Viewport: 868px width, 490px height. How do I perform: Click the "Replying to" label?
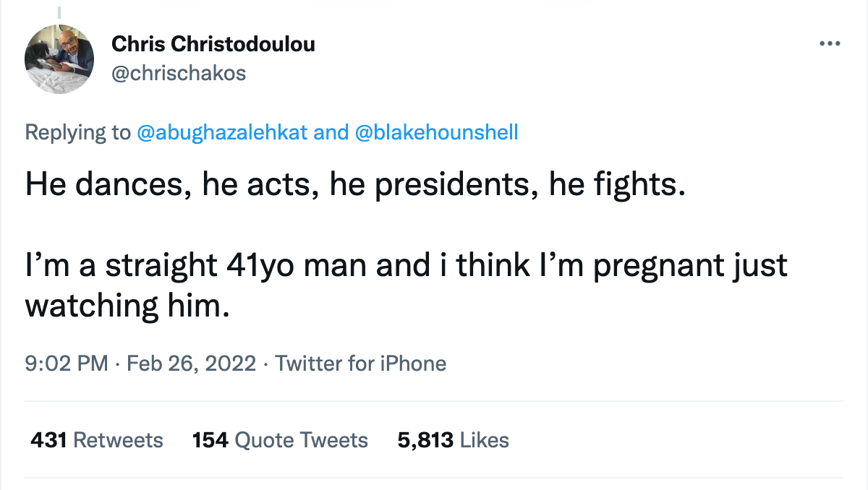coord(77,133)
